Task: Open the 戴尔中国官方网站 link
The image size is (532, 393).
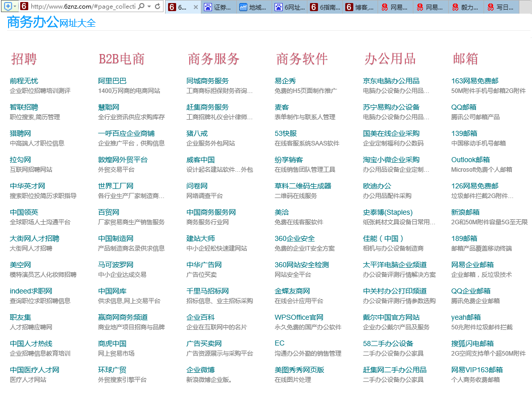Action: tap(391, 317)
